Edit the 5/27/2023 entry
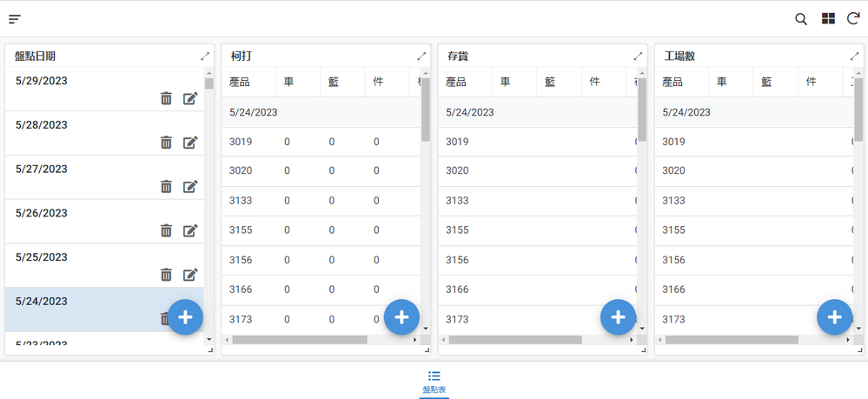 tap(190, 187)
